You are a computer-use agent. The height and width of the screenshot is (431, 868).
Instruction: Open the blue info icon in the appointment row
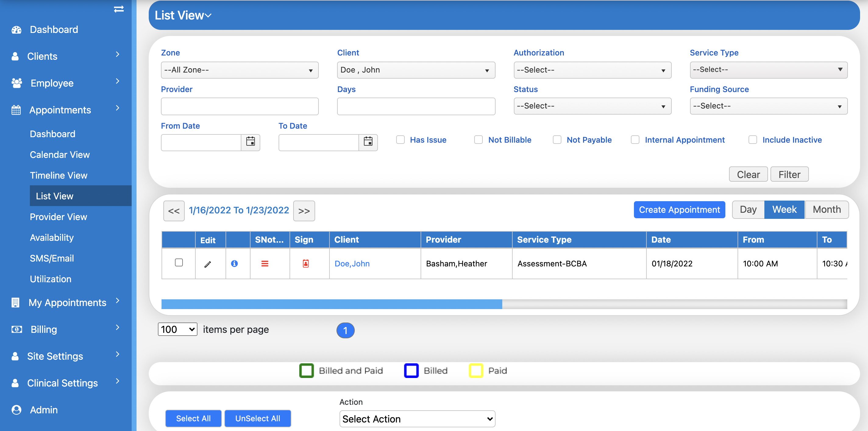pyautogui.click(x=234, y=264)
